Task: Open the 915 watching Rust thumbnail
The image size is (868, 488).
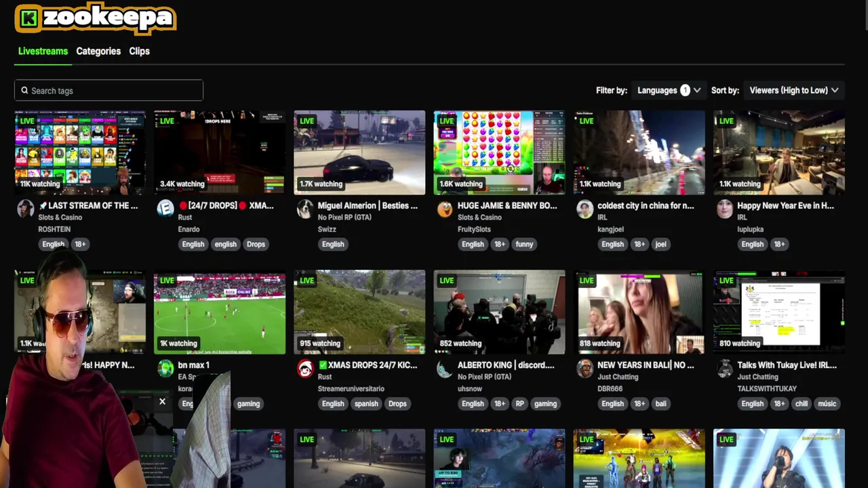Action: point(359,312)
